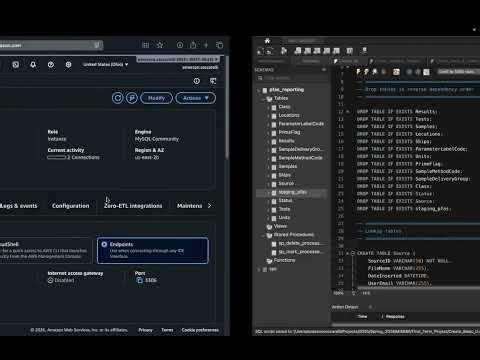Click the refresh circular button in RDS

117,98
